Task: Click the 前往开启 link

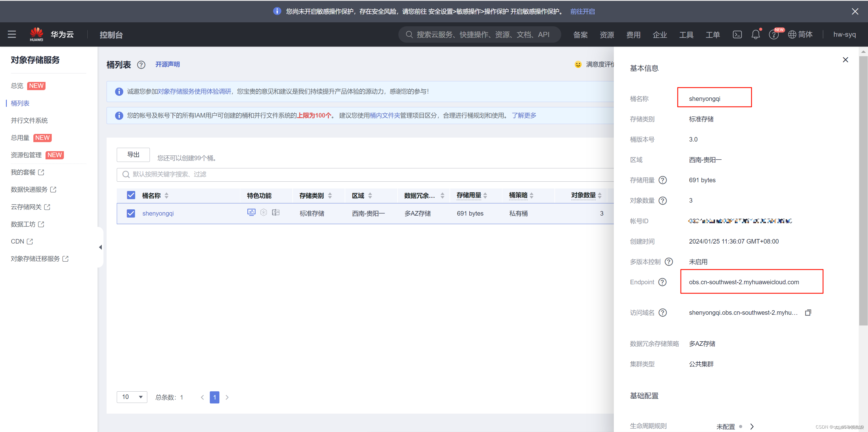Action: click(x=582, y=12)
